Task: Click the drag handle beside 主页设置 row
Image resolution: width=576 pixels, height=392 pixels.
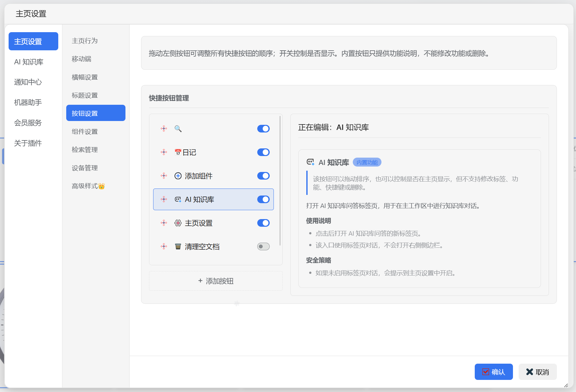Action: (x=164, y=223)
